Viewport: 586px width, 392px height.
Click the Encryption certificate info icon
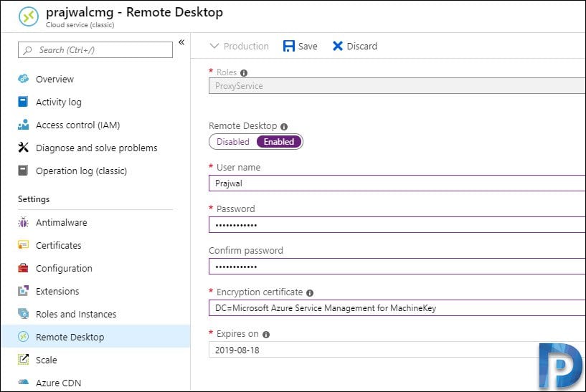pyautogui.click(x=310, y=293)
